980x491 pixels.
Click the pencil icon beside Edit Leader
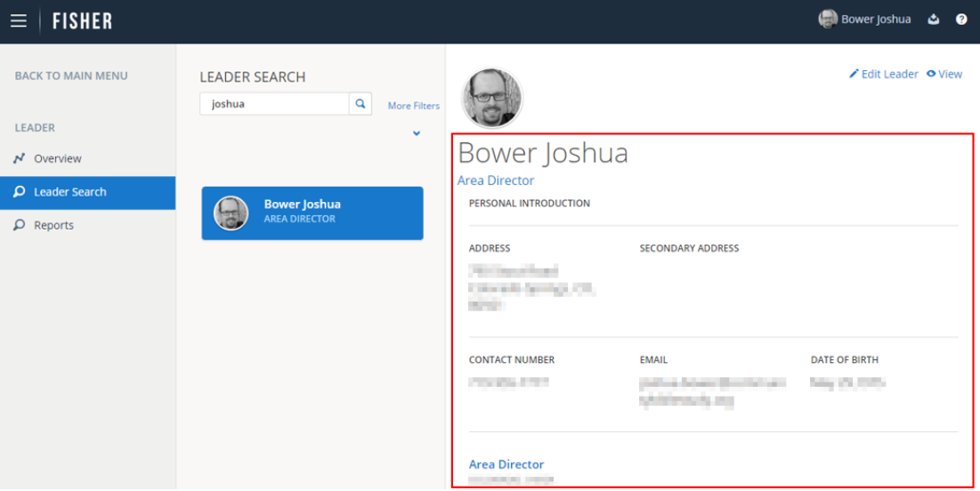click(x=854, y=74)
